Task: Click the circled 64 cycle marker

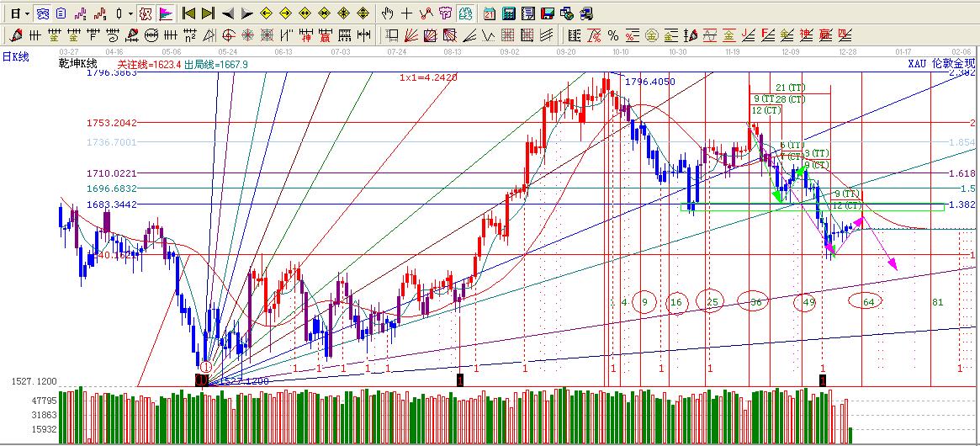Action: click(x=867, y=301)
